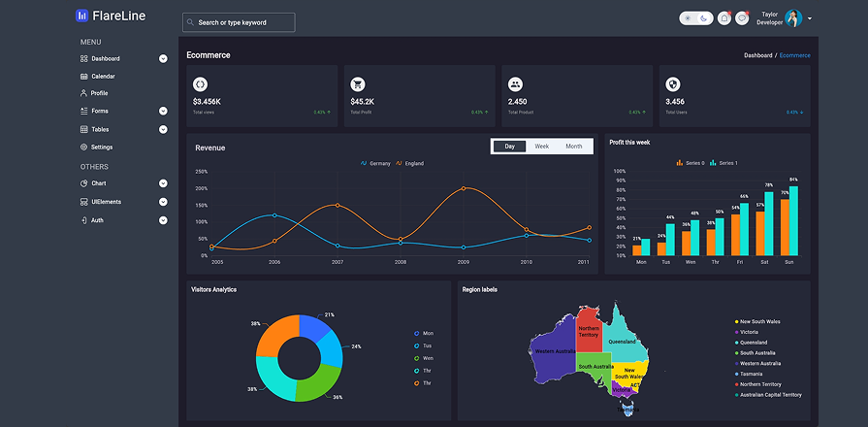The image size is (868, 427).
Task: Toggle Mon legend in Visitors Analytics
Action: coord(424,334)
